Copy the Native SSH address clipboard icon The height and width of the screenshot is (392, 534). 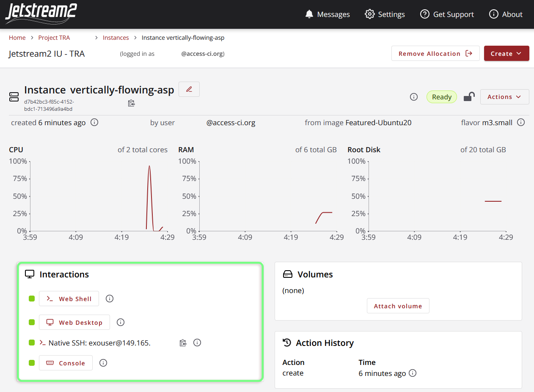coord(183,343)
